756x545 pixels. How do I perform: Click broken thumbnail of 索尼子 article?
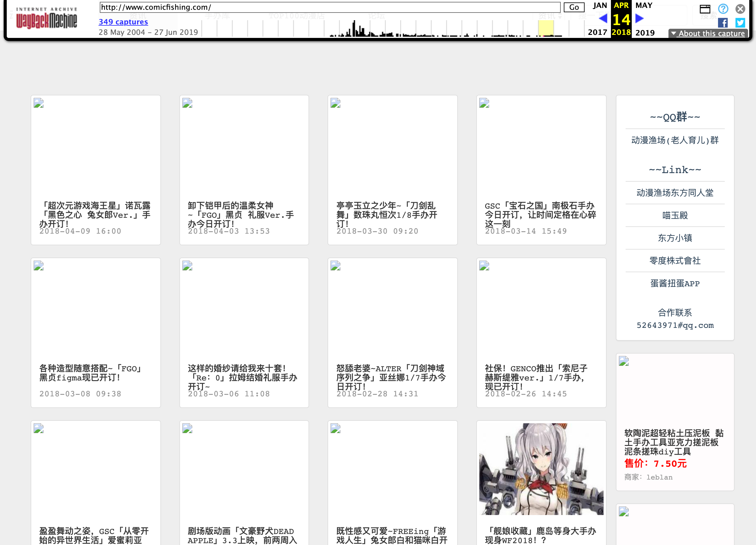coord(484,265)
